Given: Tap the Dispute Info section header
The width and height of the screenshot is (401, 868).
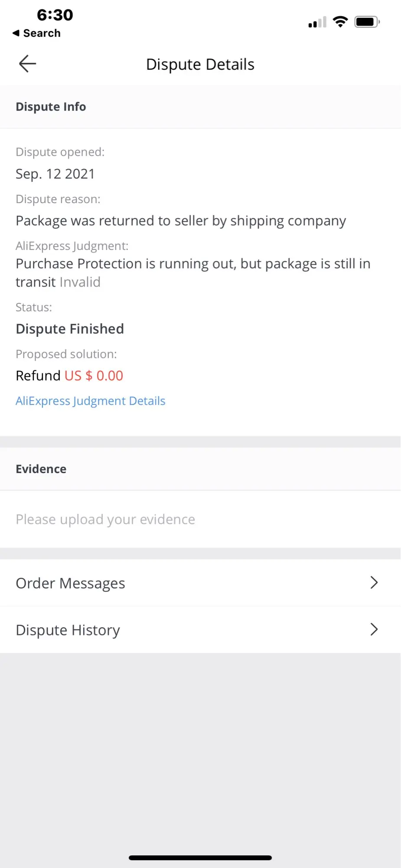Looking at the screenshot, I should coord(51,107).
